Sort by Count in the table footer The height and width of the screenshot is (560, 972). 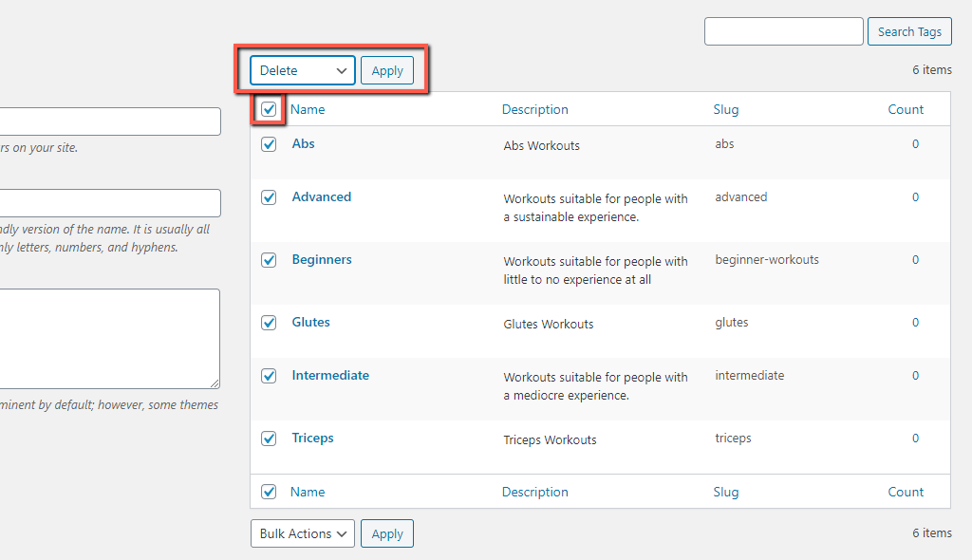pyautogui.click(x=906, y=492)
